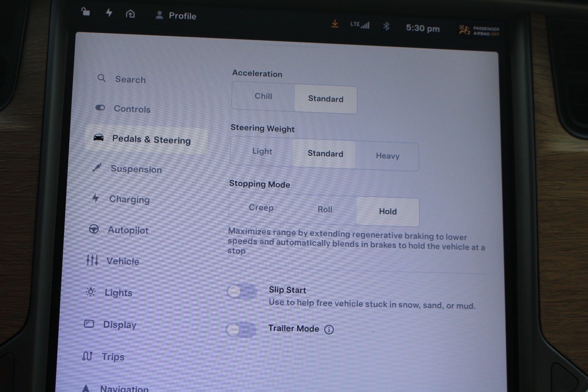
Task: Click the Trailer Mode info icon
Action: coord(329,330)
